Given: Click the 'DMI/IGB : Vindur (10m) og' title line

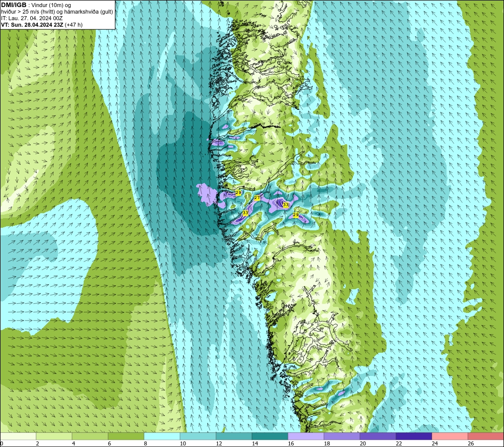Looking at the screenshot, I should (x=36, y=5).
